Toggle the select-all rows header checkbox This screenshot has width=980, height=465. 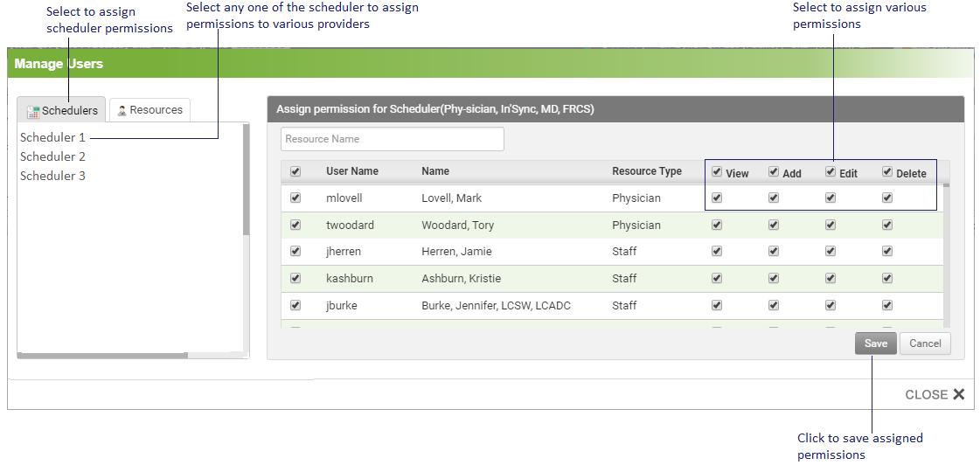coord(295,171)
